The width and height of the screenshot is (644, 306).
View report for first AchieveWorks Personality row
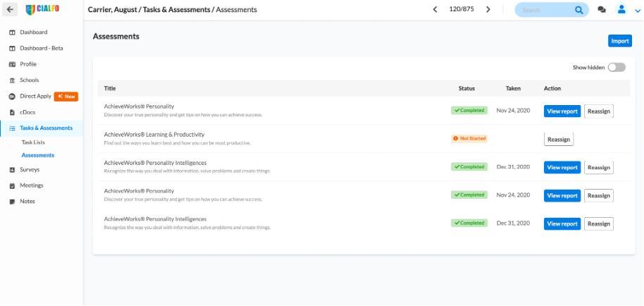pos(562,111)
